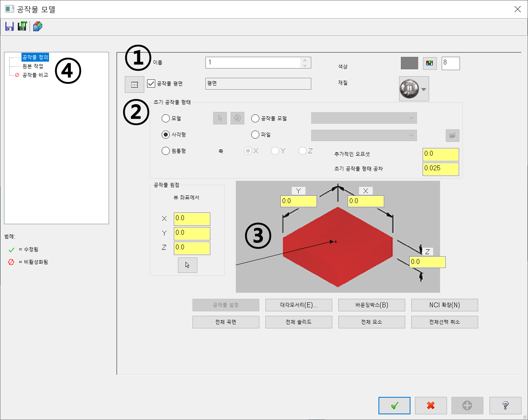Click the 전체선택 취소 button

[x=445, y=322]
